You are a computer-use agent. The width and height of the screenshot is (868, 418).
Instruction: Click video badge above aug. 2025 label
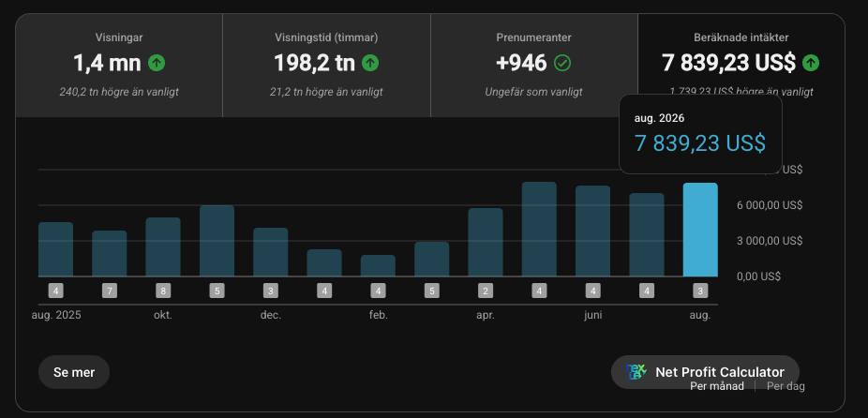click(x=55, y=291)
